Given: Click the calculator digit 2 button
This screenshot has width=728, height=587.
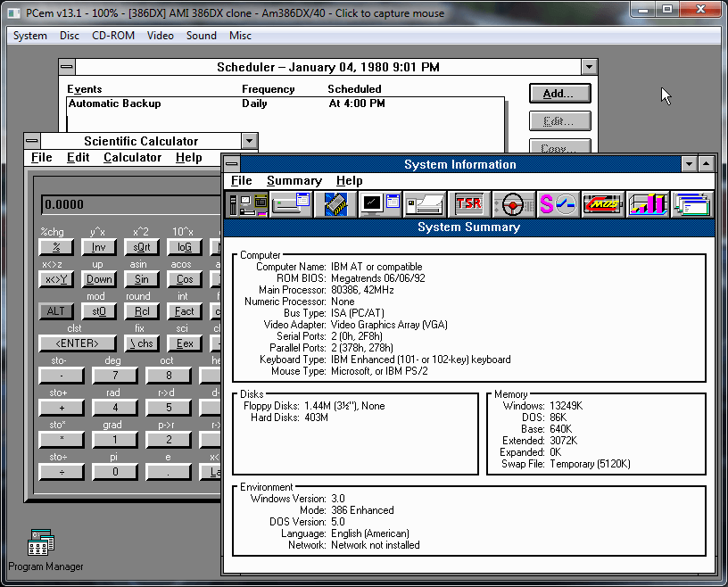Looking at the screenshot, I should (169, 440).
